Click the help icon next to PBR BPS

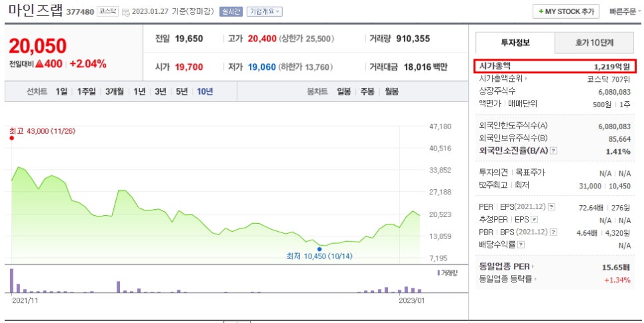click(x=553, y=232)
